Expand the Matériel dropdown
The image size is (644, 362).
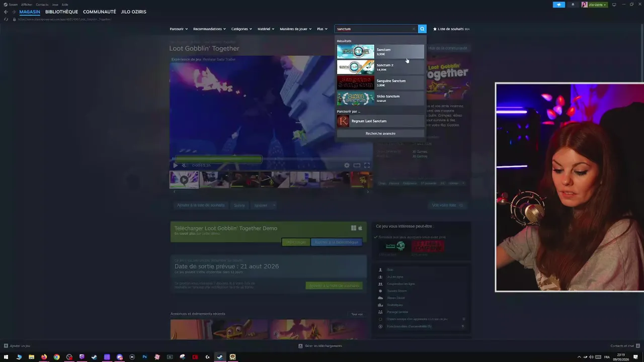click(x=266, y=29)
